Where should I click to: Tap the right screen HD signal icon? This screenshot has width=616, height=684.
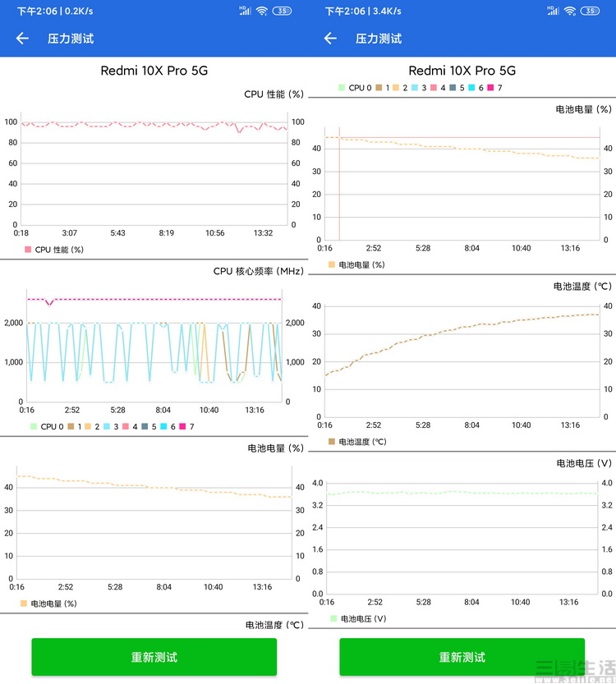tap(554, 11)
